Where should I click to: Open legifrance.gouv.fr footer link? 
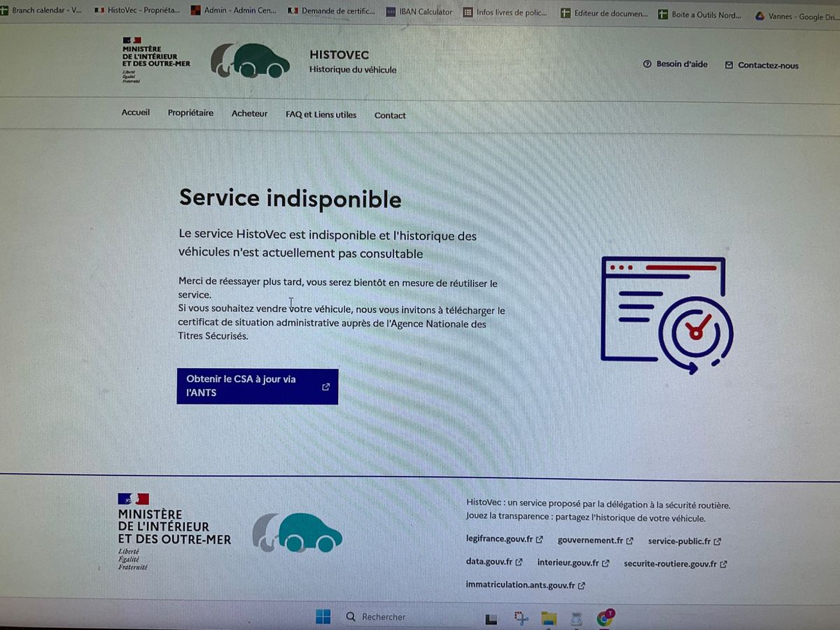coord(504,540)
